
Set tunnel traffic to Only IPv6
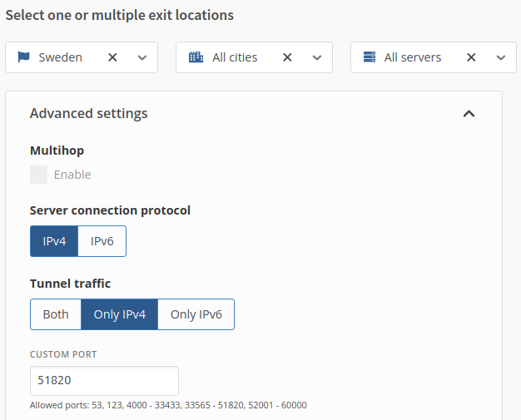[196, 314]
